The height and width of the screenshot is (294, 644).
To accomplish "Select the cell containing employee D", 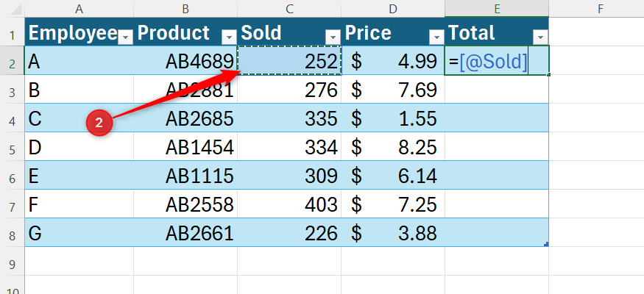I will point(79,147).
